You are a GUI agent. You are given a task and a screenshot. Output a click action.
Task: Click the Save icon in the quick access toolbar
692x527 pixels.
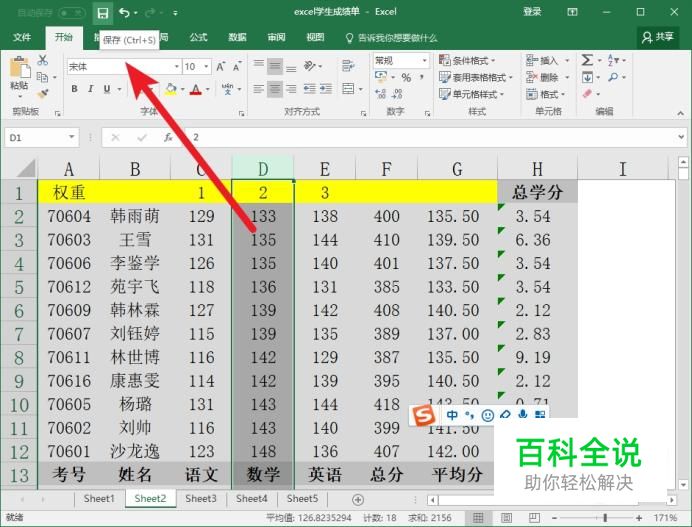point(102,13)
